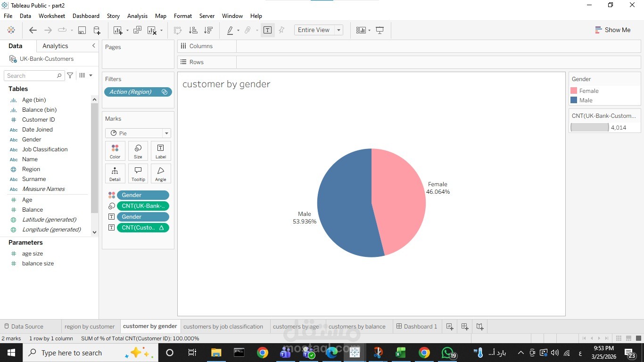
Task: Open the Format menu
Action: [x=183, y=16]
